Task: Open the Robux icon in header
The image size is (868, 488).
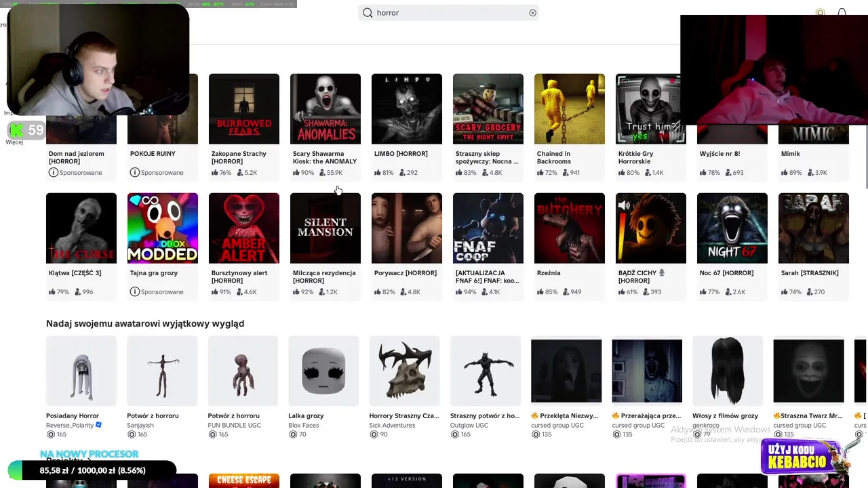Action: [820, 13]
